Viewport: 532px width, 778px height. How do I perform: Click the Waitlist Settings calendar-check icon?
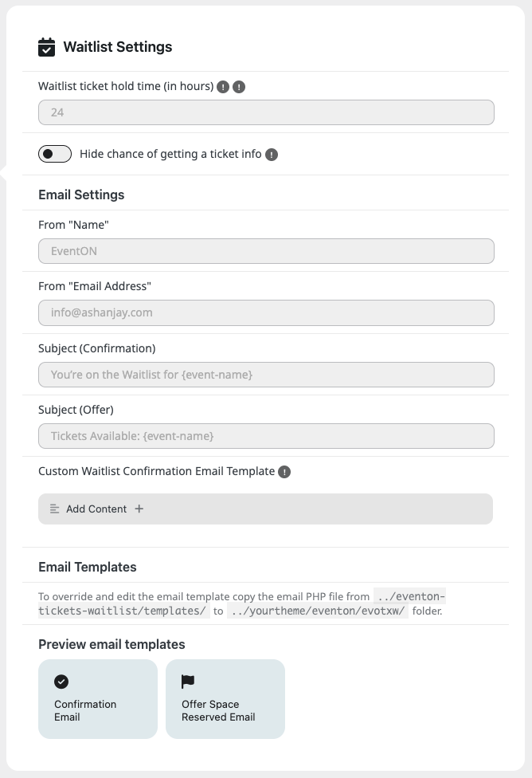tap(47, 47)
